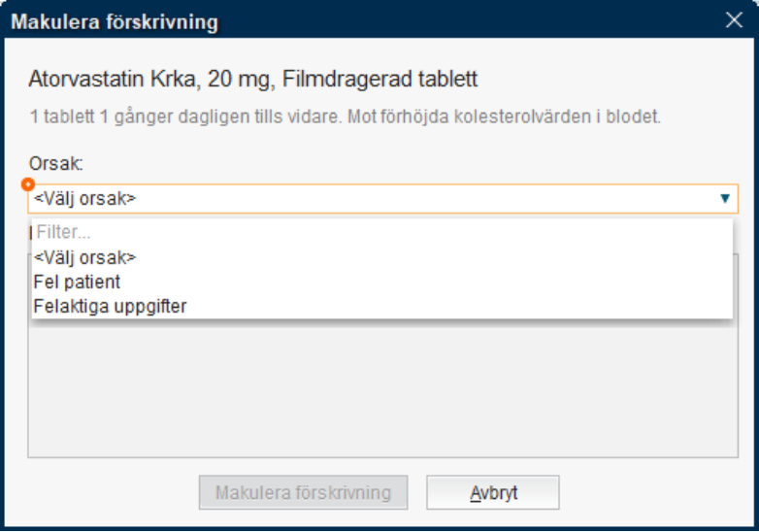This screenshot has height=532, width=759.
Task: Collapse the Orsak dropdown arrow
Action: (x=724, y=199)
